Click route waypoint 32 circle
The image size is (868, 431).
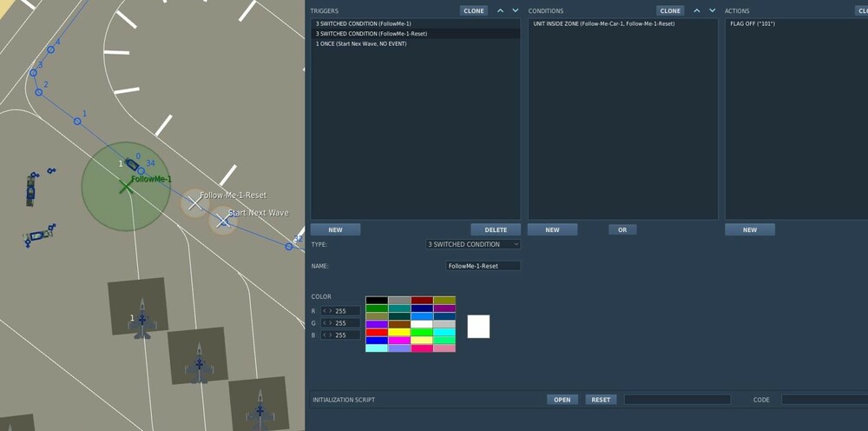pos(289,247)
